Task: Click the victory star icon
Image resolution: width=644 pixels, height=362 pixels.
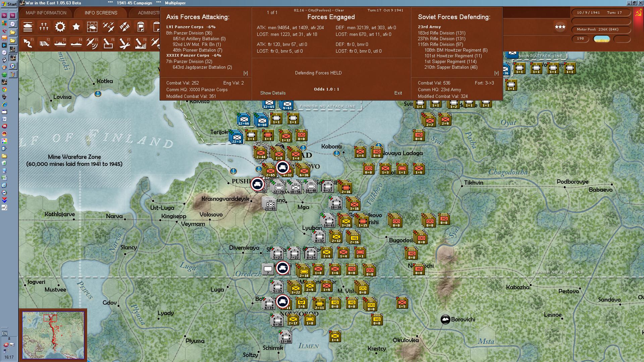Action: 76,26
